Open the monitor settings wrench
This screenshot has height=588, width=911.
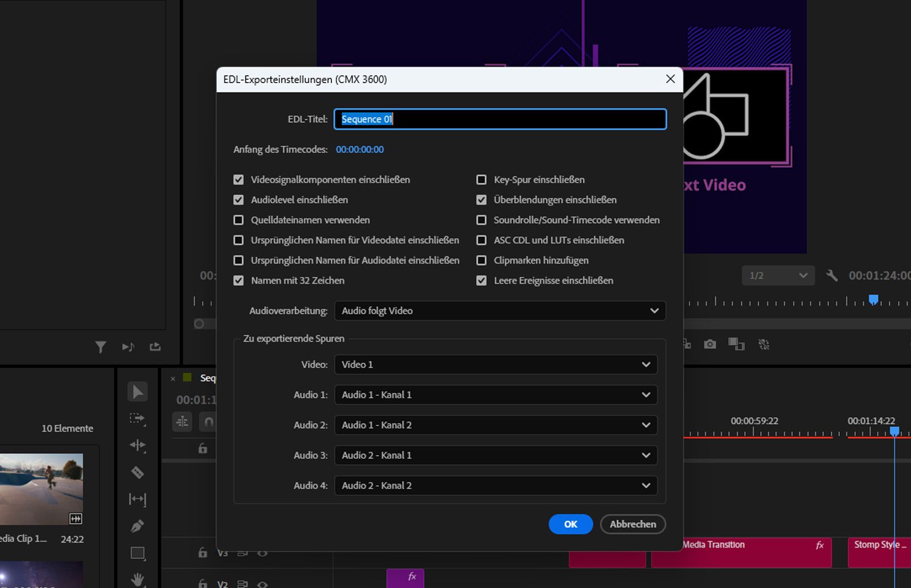click(832, 276)
